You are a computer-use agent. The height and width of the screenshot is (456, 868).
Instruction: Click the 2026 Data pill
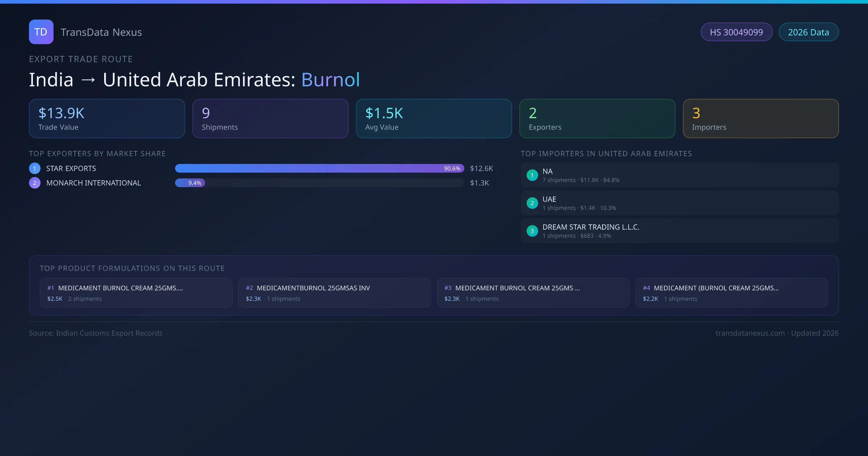pyautogui.click(x=808, y=32)
